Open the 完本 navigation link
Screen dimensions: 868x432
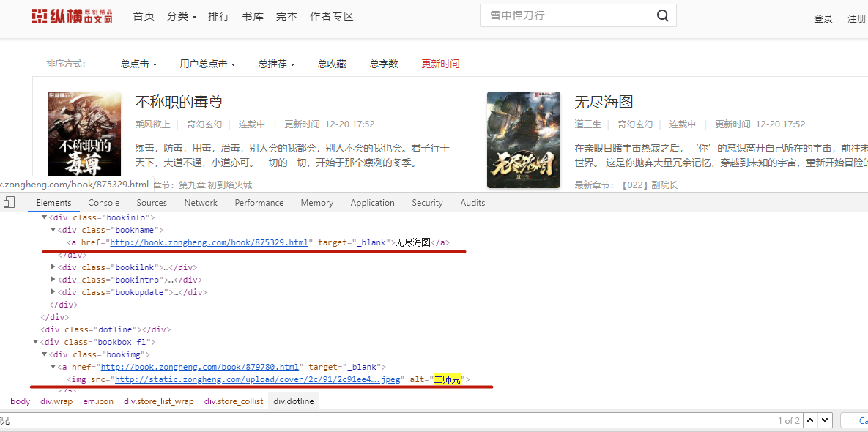tap(286, 17)
